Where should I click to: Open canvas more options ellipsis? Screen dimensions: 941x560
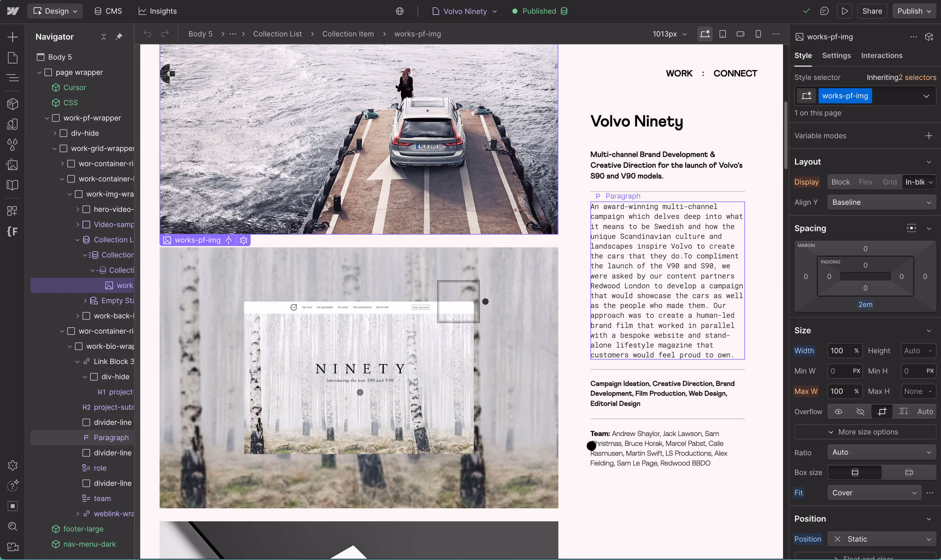click(776, 34)
